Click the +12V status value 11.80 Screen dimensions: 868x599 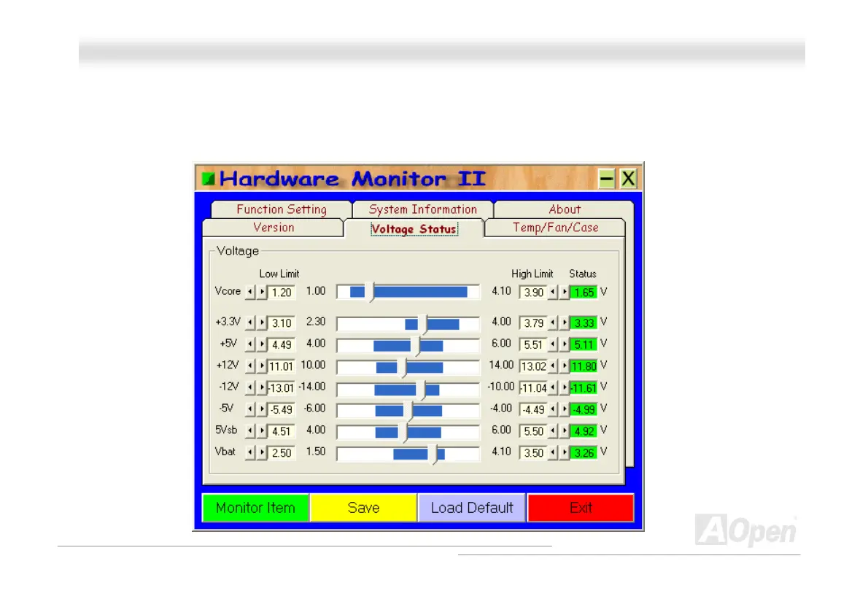point(584,366)
